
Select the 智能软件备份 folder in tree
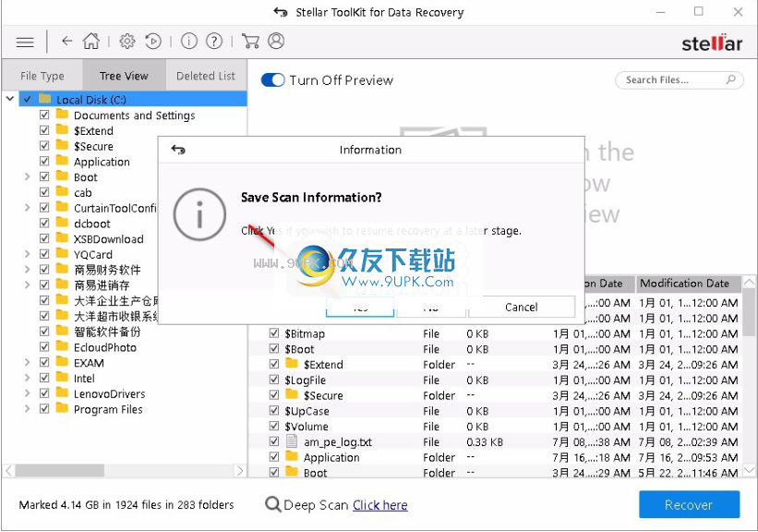tap(107, 332)
